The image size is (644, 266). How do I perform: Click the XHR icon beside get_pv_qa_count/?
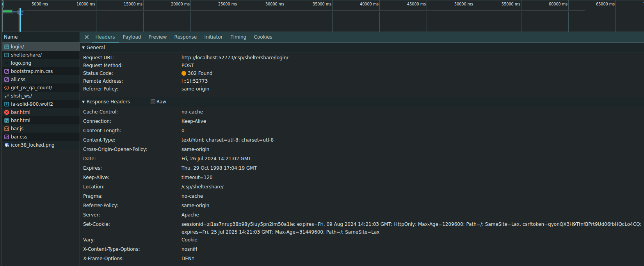click(7, 88)
